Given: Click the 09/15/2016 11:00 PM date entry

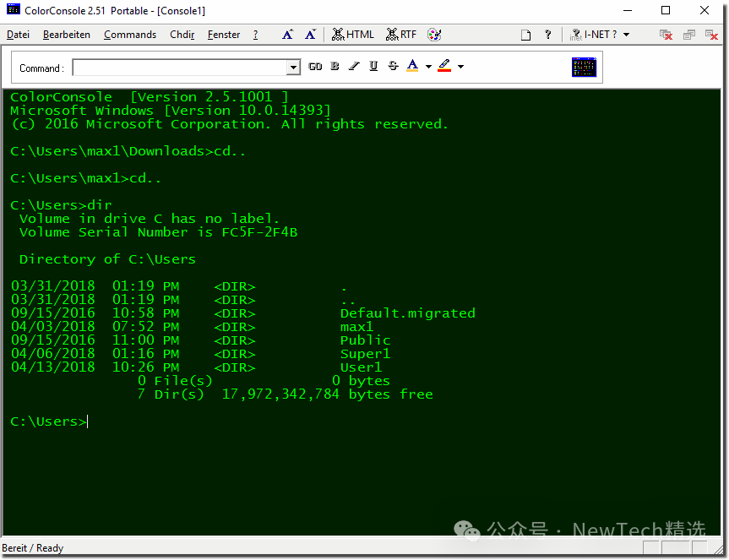Looking at the screenshot, I should [x=95, y=340].
